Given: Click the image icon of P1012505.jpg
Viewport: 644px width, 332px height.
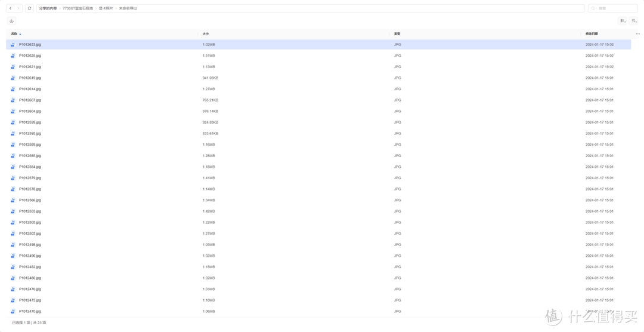Looking at the screenshot, I should click(x=13, y=222).
